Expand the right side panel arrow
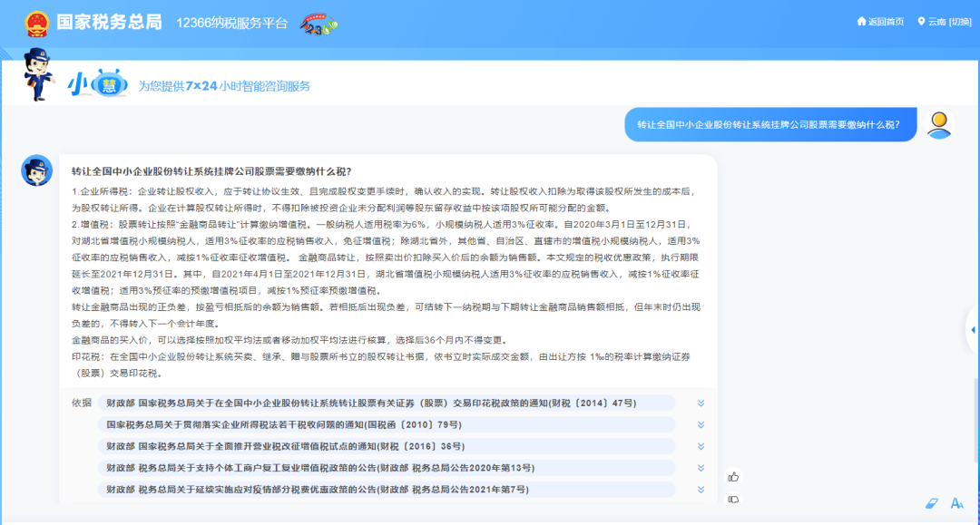This screenshot has height=525, width=980. click(973, 330)
